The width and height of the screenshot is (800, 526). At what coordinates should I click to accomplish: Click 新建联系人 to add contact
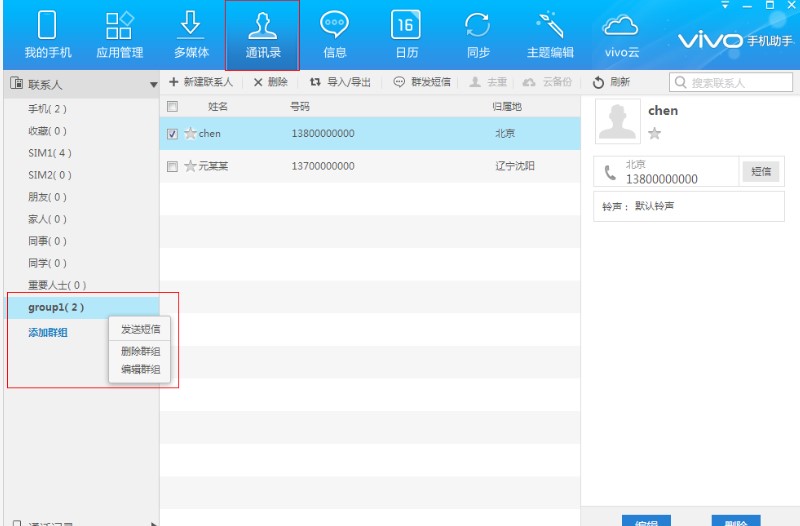click(x=201, y=82)
